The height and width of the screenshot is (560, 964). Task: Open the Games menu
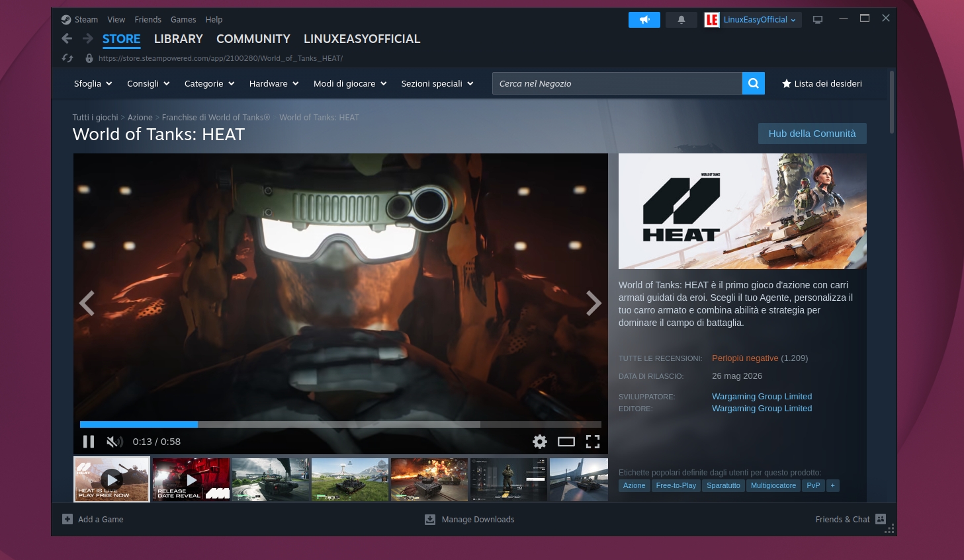tap(183, 20)
